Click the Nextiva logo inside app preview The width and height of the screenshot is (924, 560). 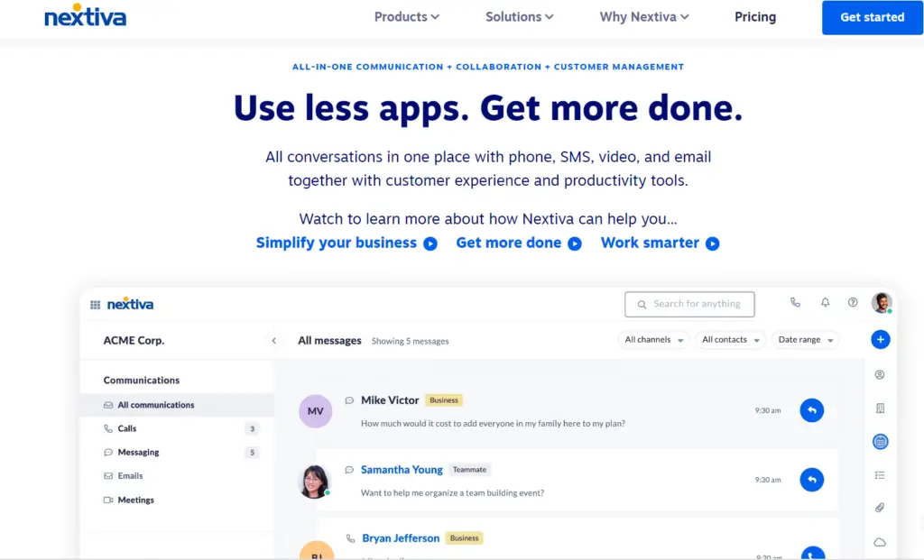pyautogui.click(x=130, y=304)
